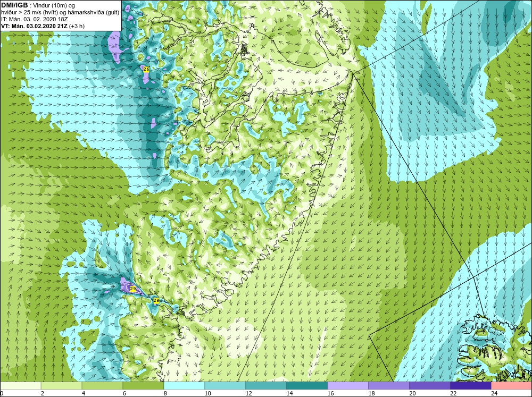Image resolution: width=532 pixels, height=397 pixels.
Task: Pick the olive green 6–8 m/s swatch
Action: (x=143, y=385)
